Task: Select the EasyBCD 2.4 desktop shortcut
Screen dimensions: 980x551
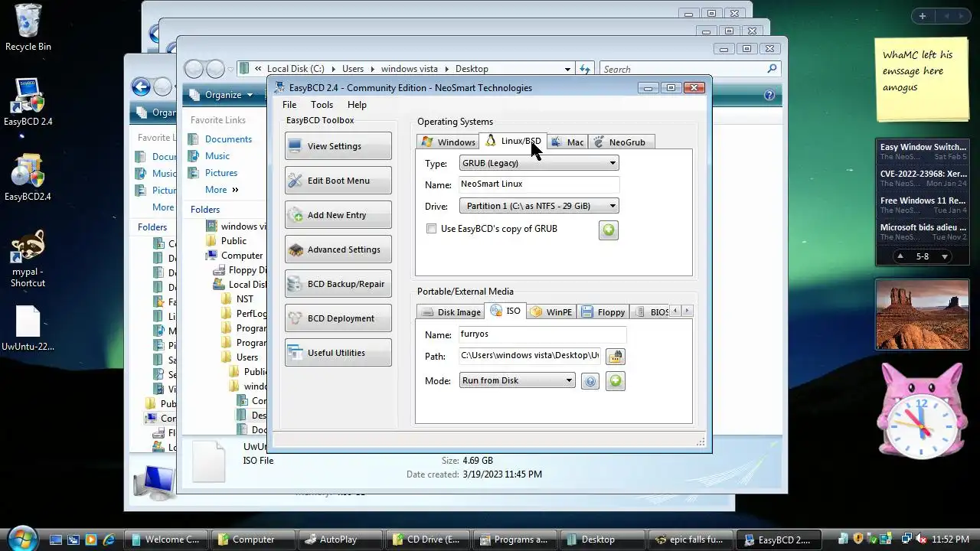Action: point(28,103)
